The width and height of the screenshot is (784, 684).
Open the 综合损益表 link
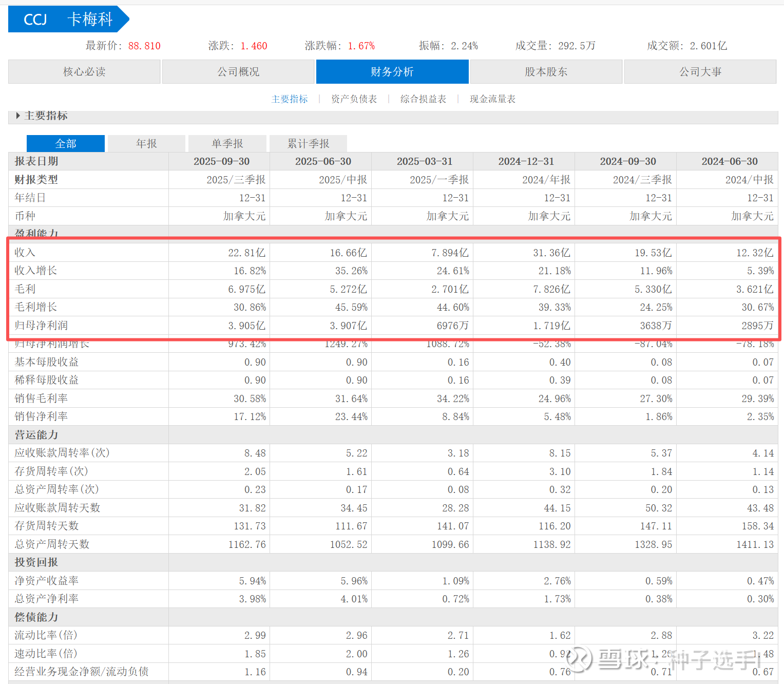tap(423, 99)
